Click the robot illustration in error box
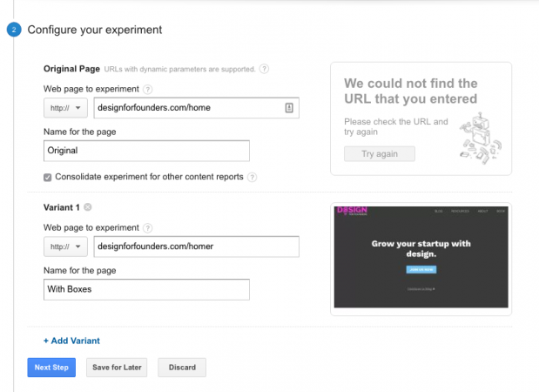539x392 pixels. (x=480, y=139)
